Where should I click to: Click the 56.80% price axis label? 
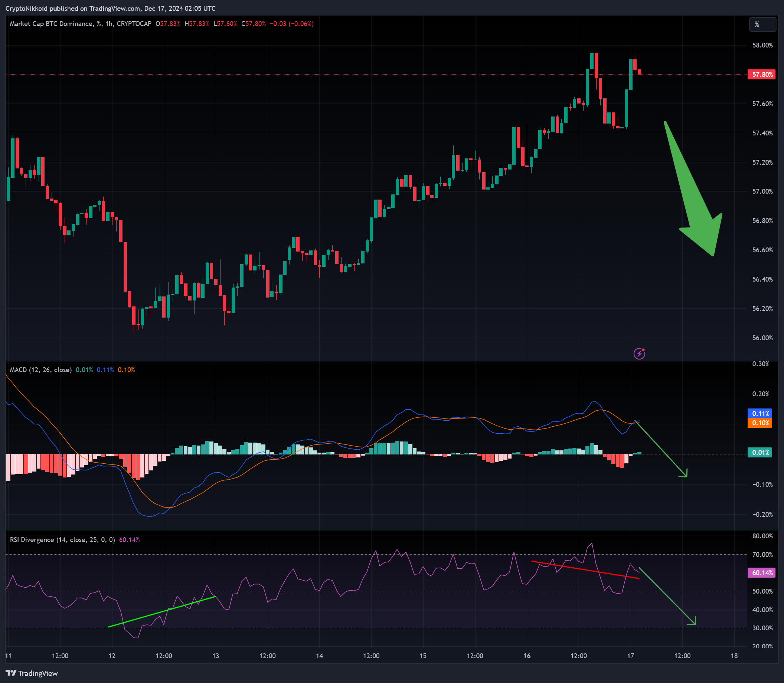[762, 221]
